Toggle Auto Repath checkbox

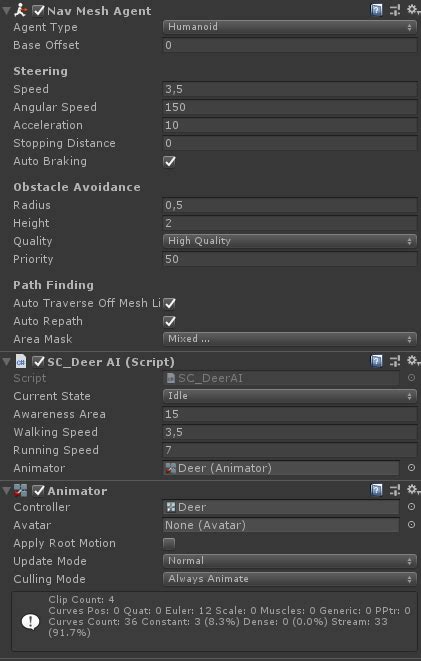pyautogui.click(x=169, y=322)
